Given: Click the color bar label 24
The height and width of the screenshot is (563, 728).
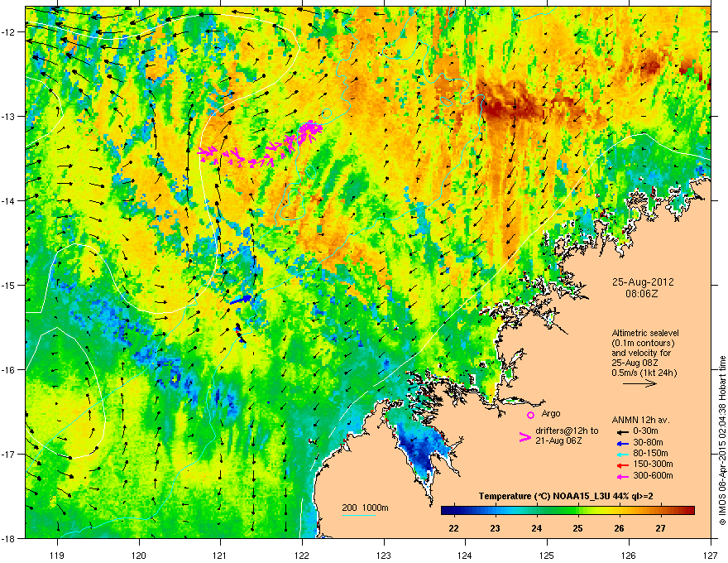Looking at the screenshot, I should tap(536, 528).
